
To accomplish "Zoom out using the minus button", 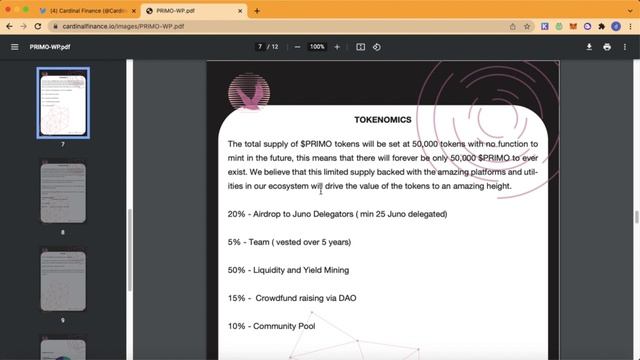I will pos(297,47).
